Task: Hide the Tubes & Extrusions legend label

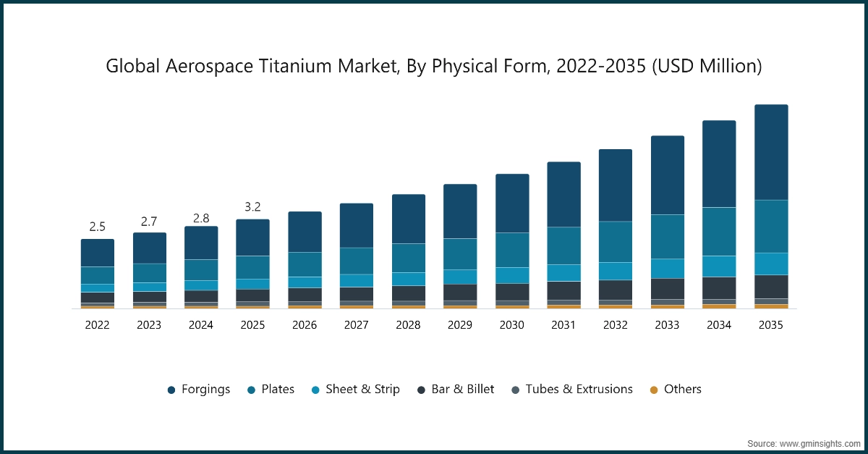Action: click(x=579, y=390)
